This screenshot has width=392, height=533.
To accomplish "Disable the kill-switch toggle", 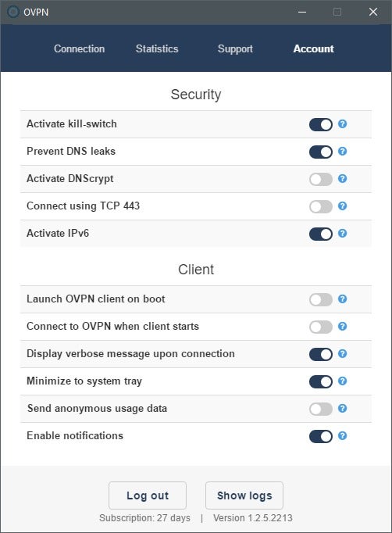I will 321,124.
